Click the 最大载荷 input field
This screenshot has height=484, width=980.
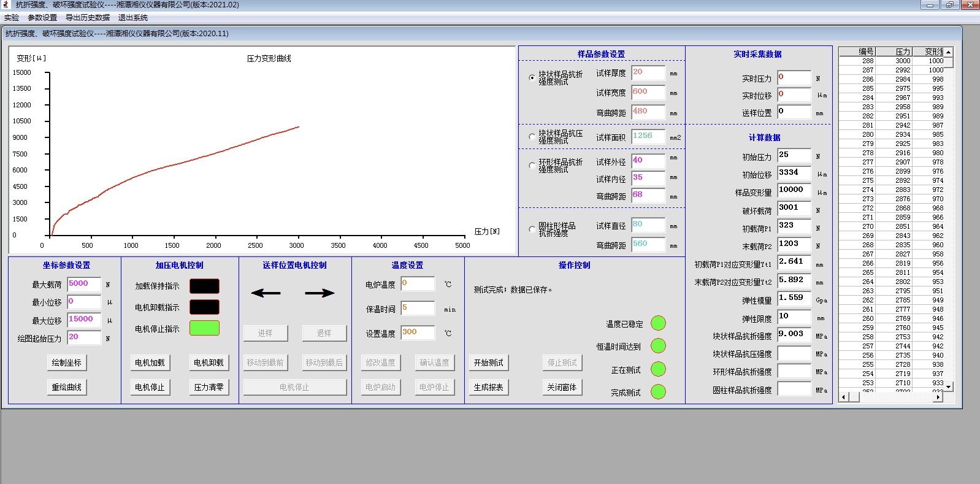pyautogui.click(x=84, y=284)
